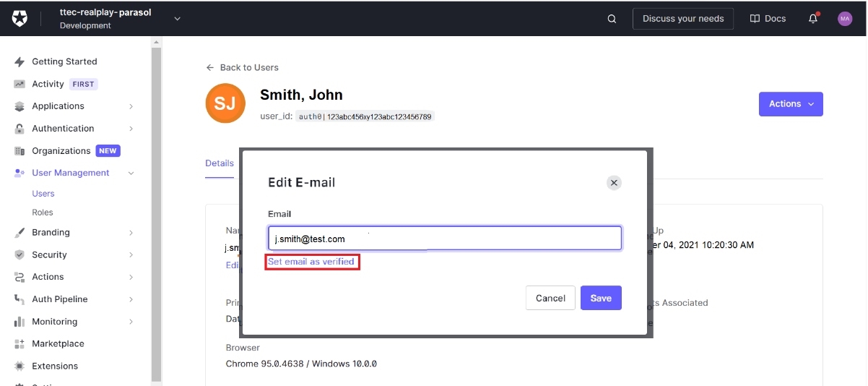The image size is (868, 386).
Task: Switch to the Details tab
Action: tap(220, 163)
